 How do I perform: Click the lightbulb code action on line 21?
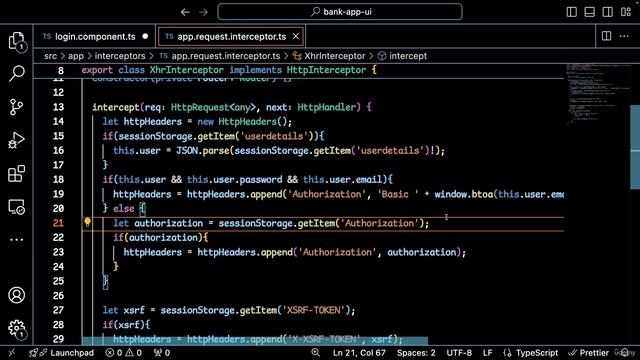87,222
